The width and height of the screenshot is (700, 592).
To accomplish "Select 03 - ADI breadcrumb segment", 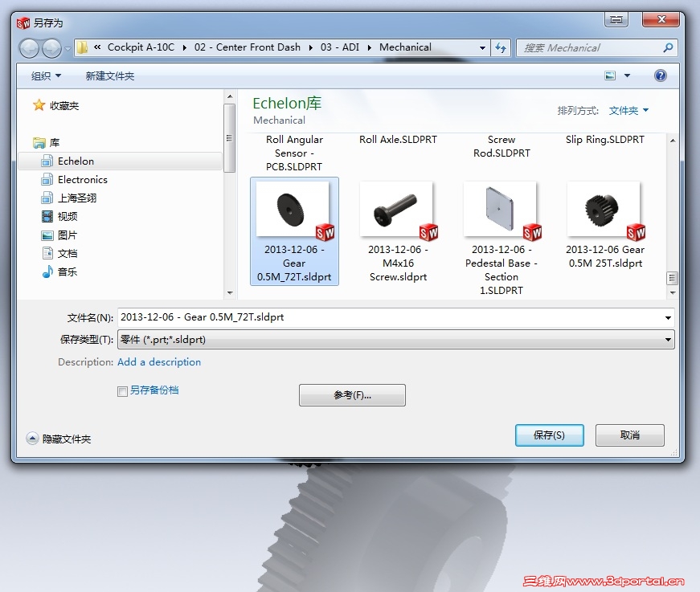I will (x=339, y=47).
